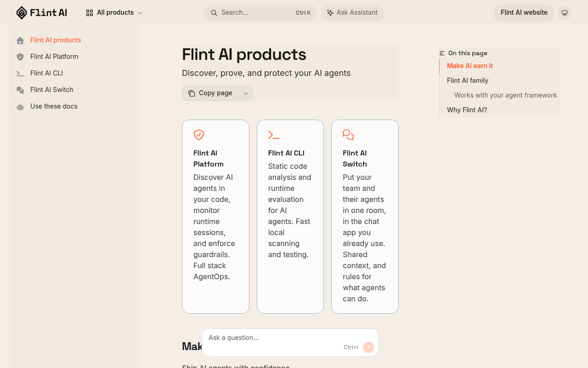Click the subtitle Discover, prove, and protect
This screenshot has height=368, width=588.
pos(266,73)
